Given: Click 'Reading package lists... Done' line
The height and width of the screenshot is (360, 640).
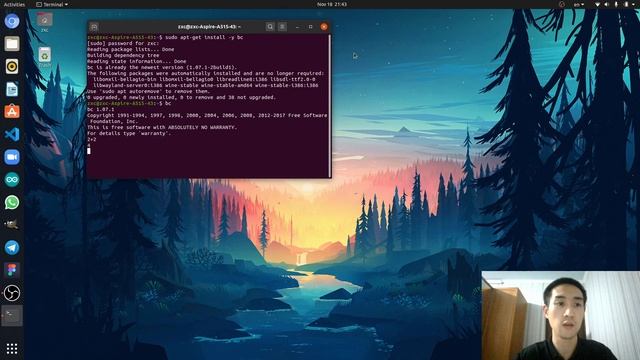Looking at the screenshot, I should click(x=131, y=49).
